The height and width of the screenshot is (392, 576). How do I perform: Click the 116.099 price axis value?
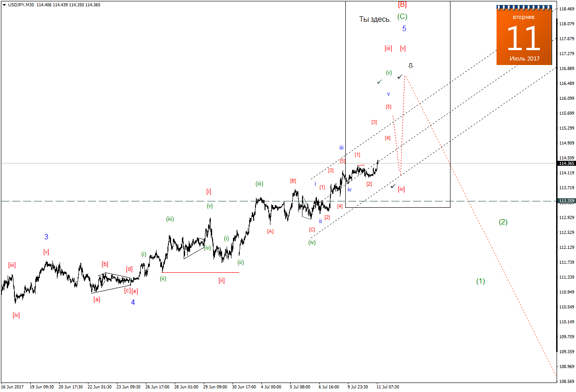(x=567, y=98)
